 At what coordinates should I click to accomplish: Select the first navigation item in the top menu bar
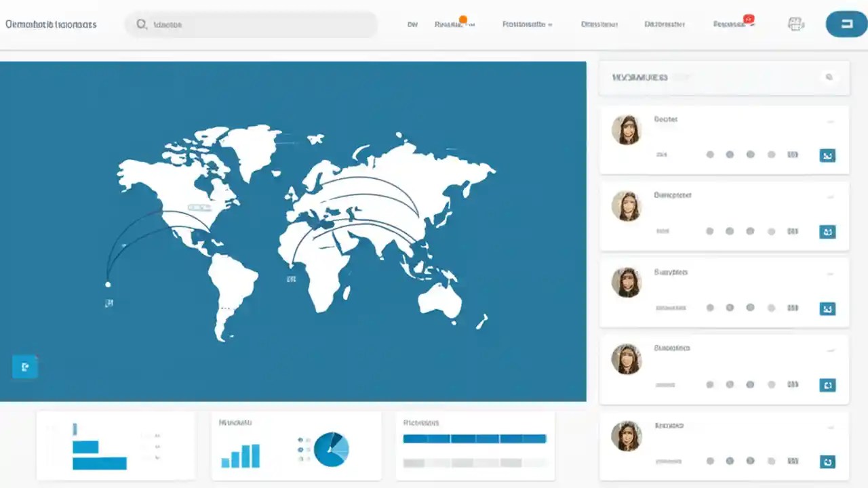tap(412, 24)
